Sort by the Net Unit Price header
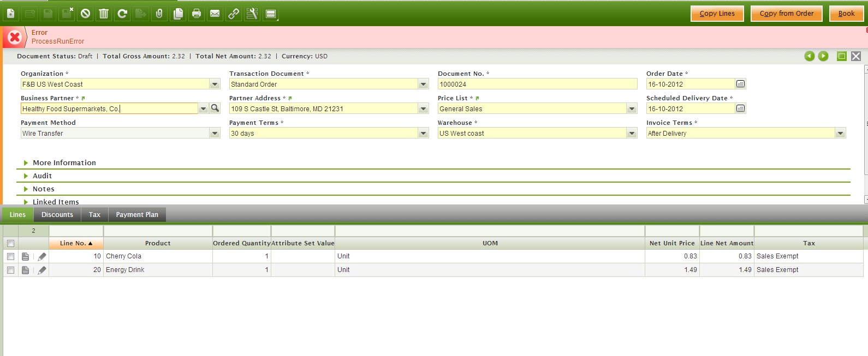Viewport: 868px width, 356px height. pos(672,243)
